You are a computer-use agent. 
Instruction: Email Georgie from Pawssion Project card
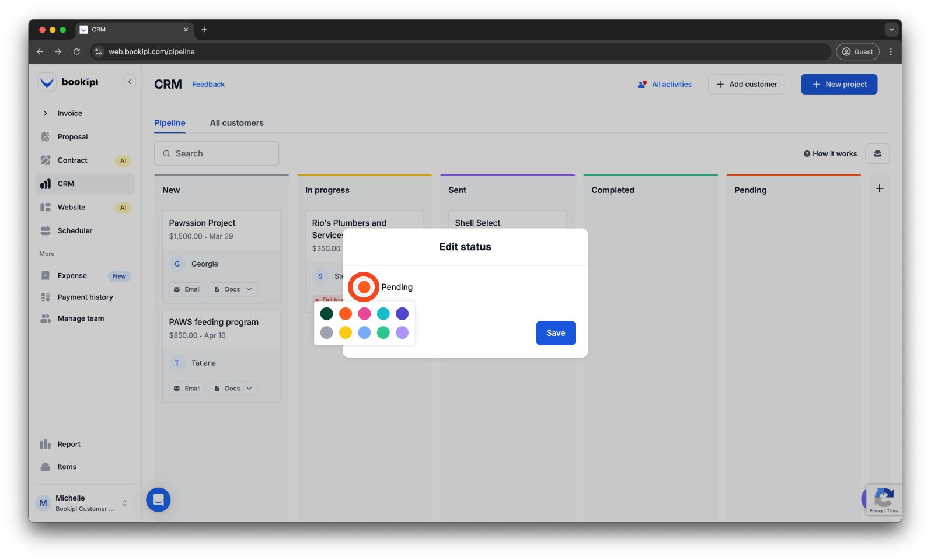coord(187,289)
